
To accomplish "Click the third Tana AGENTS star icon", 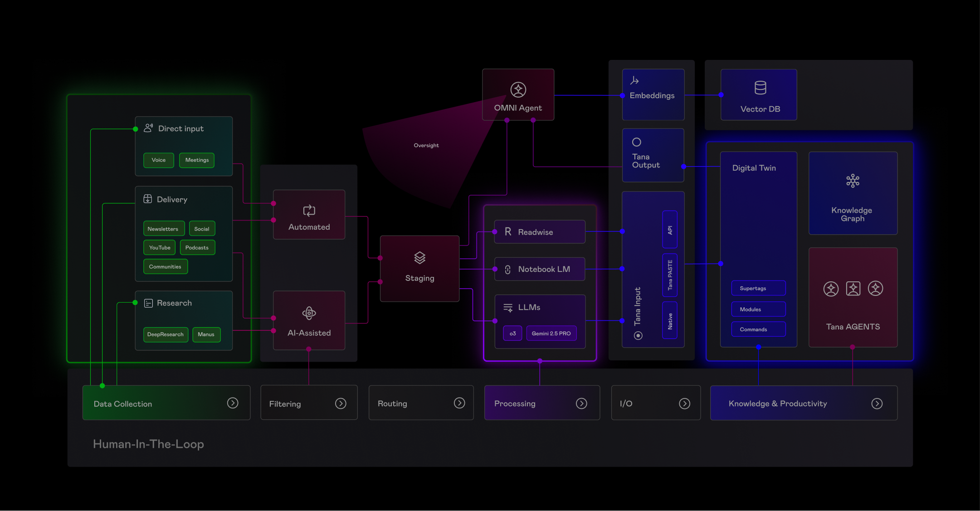I will [875, 289].
